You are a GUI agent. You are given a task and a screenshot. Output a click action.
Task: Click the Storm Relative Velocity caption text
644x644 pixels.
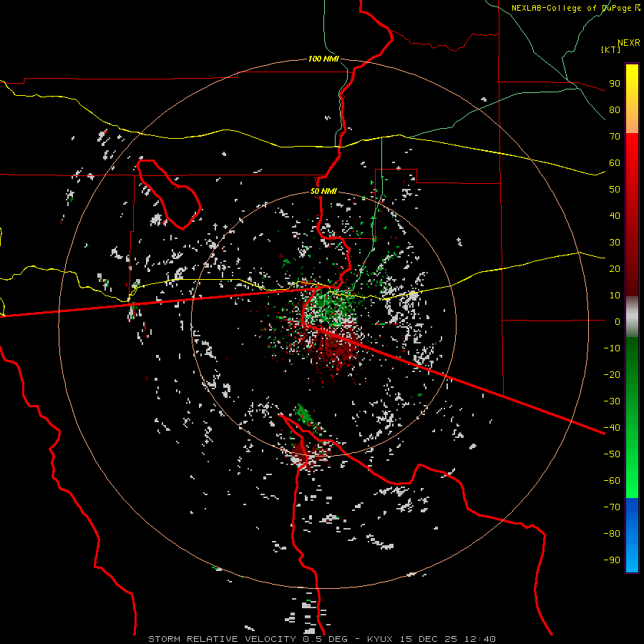[x=321, y=639]
